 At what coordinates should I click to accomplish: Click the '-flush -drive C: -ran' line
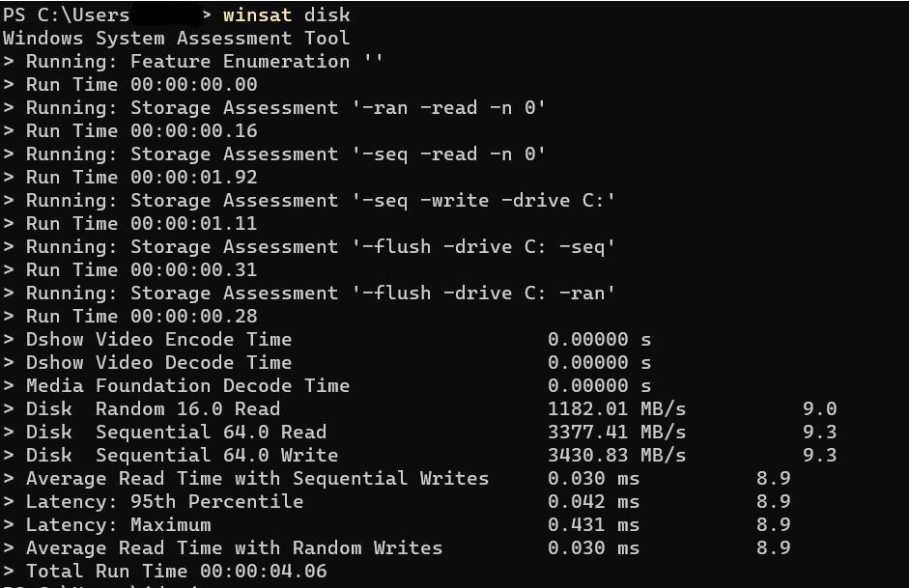tap(321, 293)
